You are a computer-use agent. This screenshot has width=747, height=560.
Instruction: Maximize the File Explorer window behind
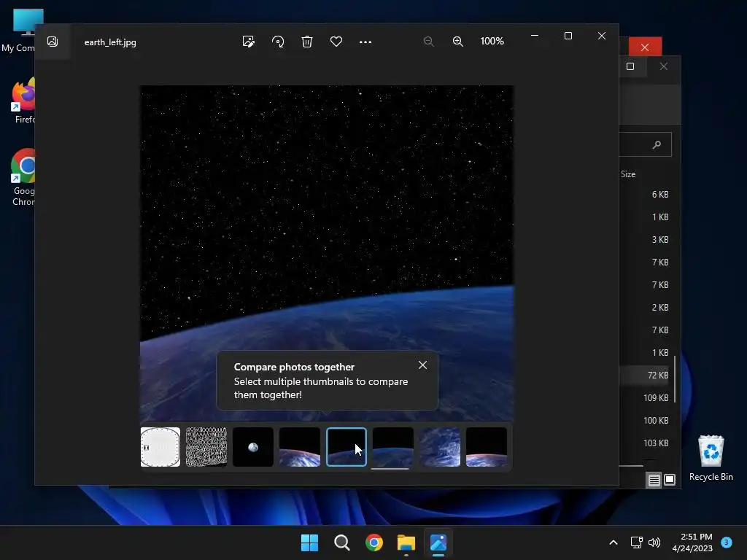click(x=630, y=66)
